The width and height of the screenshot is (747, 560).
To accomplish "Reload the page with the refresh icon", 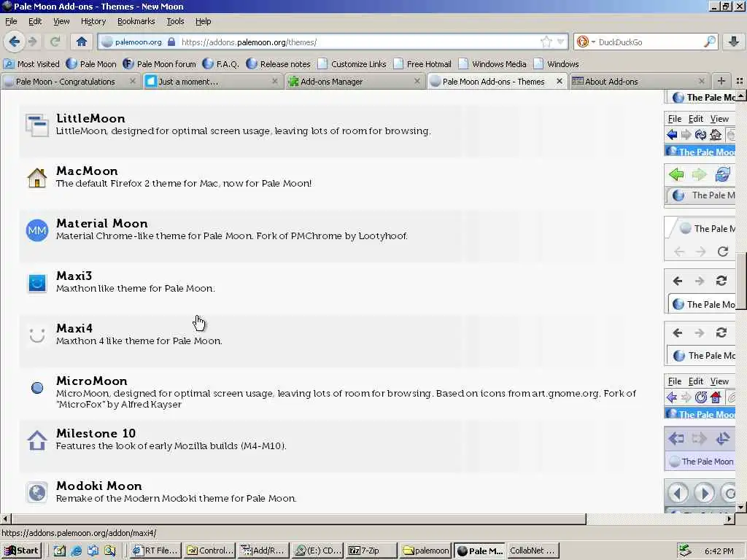I will coord(55,42).
